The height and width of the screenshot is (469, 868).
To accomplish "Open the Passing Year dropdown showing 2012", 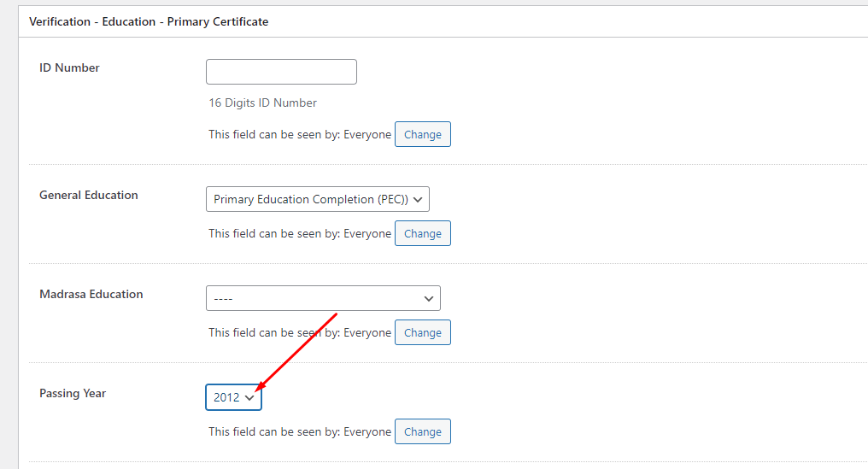I will coord(233,397).
